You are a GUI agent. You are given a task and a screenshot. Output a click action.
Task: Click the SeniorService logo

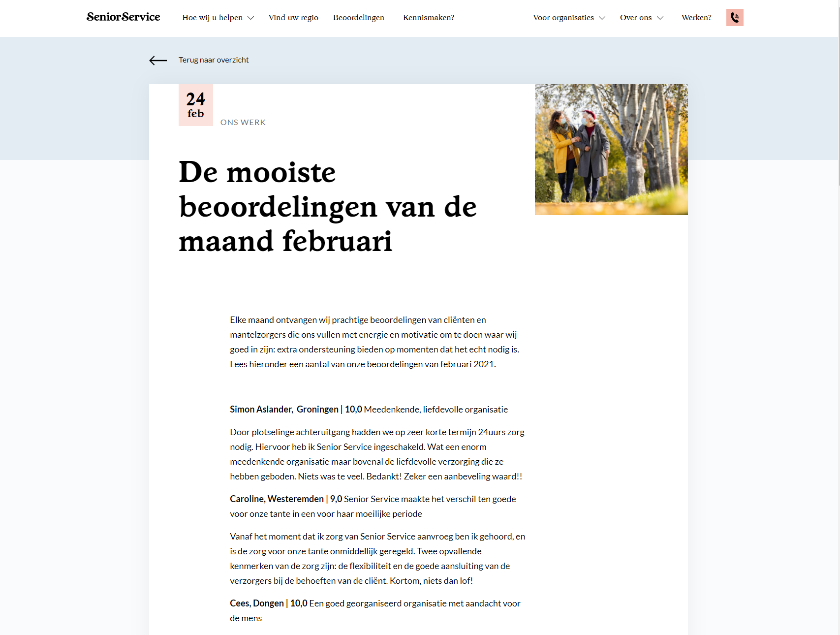coord(123,17)
